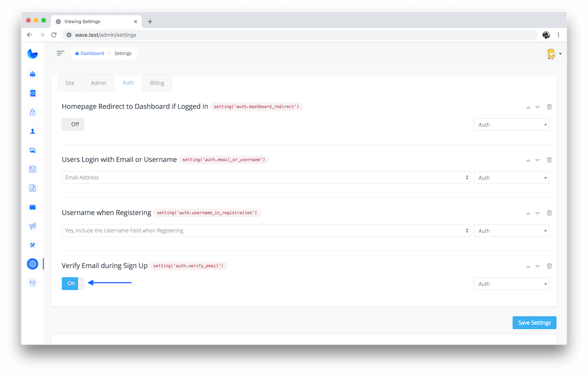Click the padlock icon in sidebar
The image size is (588, 375).
[x=32, y=112]
